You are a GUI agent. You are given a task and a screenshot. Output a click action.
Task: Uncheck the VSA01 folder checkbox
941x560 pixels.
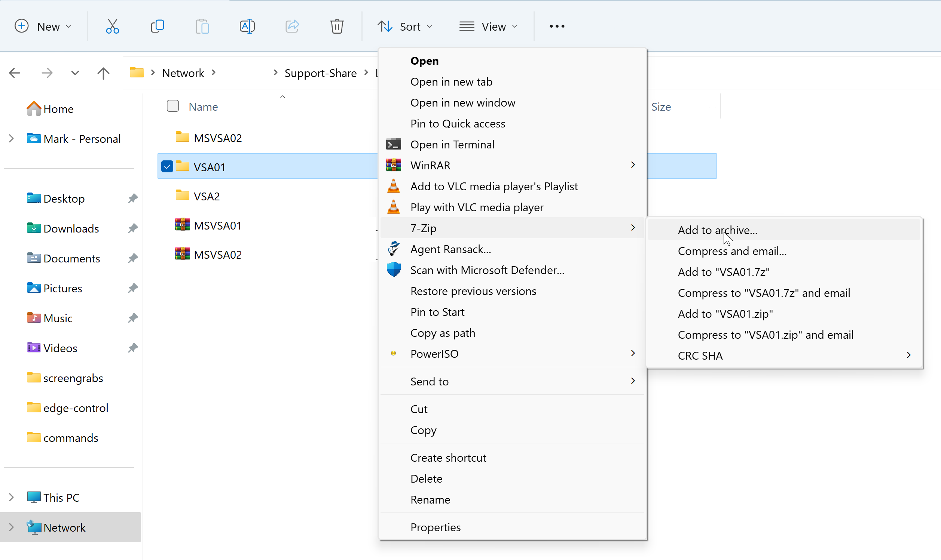tap(167, 166)
